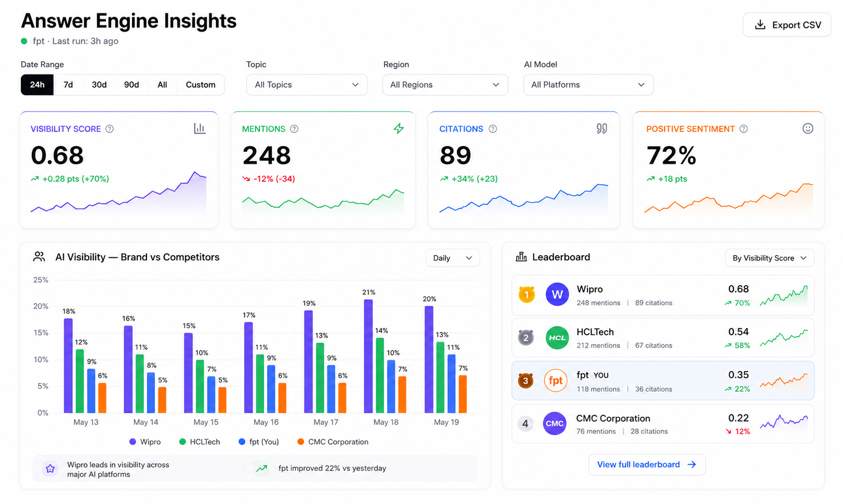Click the Export CSV download icon
Image resolution: width=843 pixels, height=504 pixels.
point(760,25)
